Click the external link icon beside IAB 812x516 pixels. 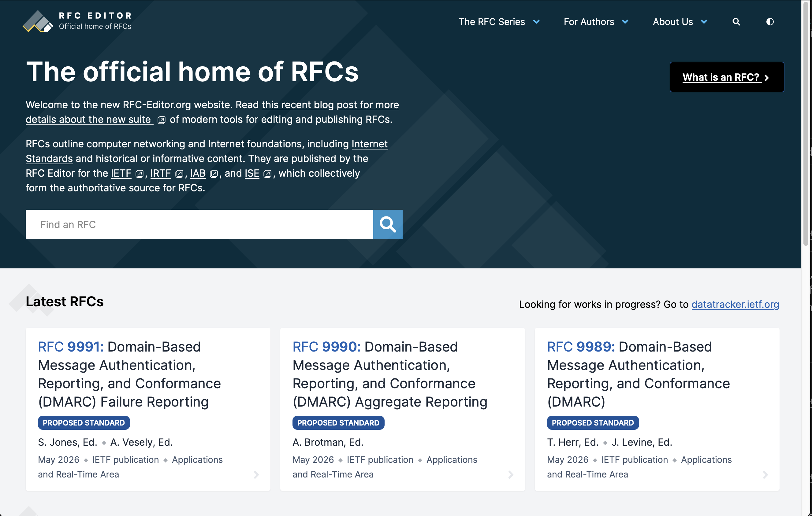pyautogui.click(x=214, y=174)
